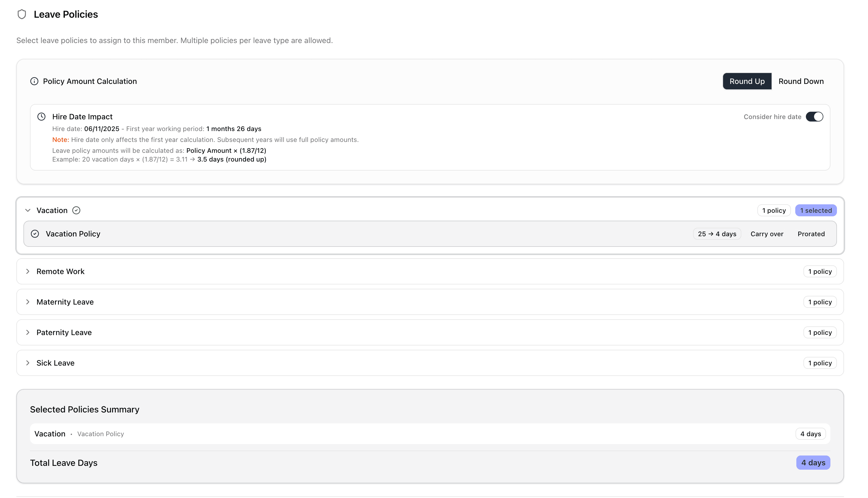Expand the Sick Leave policy group
This screenshot has height=498, width=868.
tap(28, 363)
